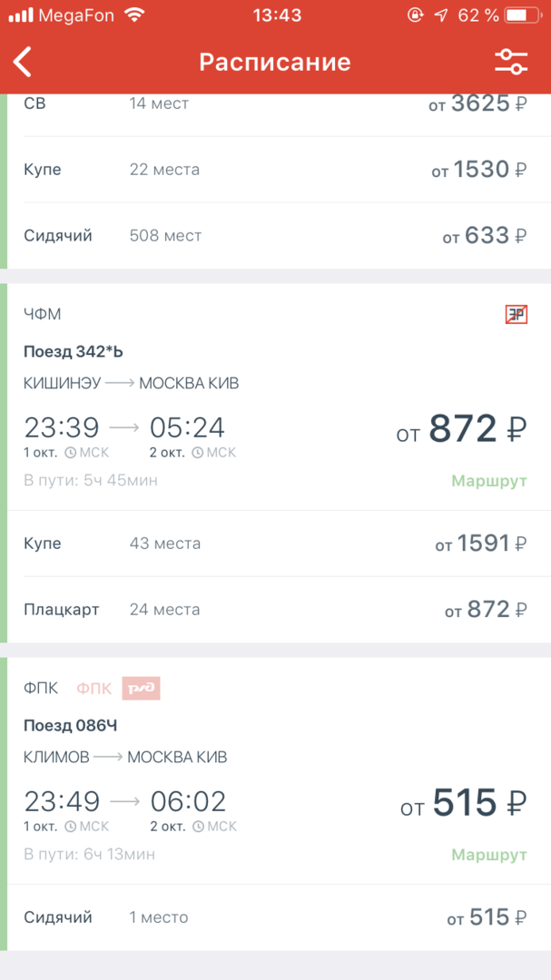Screen dimensions: 551x980
Task: Tap the clock icon beside 05:24 arrival
Action: coord(196,452)
